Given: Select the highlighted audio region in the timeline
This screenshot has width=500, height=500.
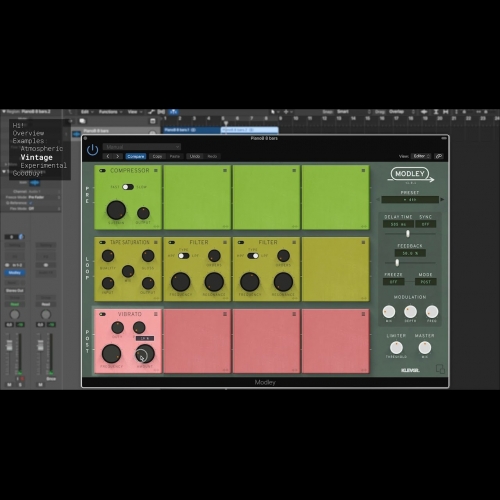Looking at the screenshot, I should pyautogui.click(x=250, y=130).
